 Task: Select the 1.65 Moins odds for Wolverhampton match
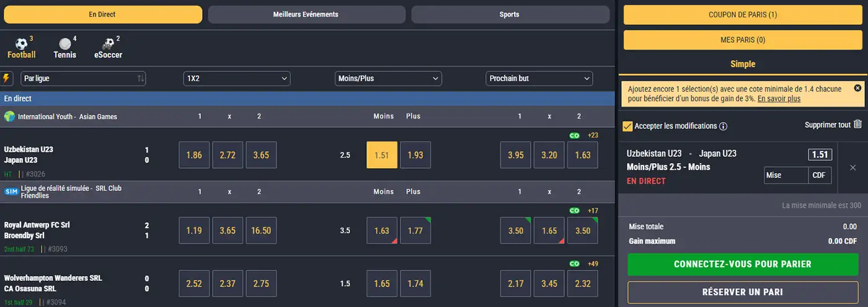[382, 283]
